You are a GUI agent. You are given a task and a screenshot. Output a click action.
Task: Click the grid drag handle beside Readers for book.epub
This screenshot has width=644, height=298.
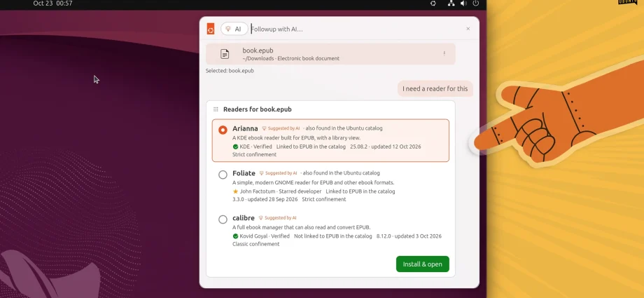pyautogui.click(x=216, y=109)
